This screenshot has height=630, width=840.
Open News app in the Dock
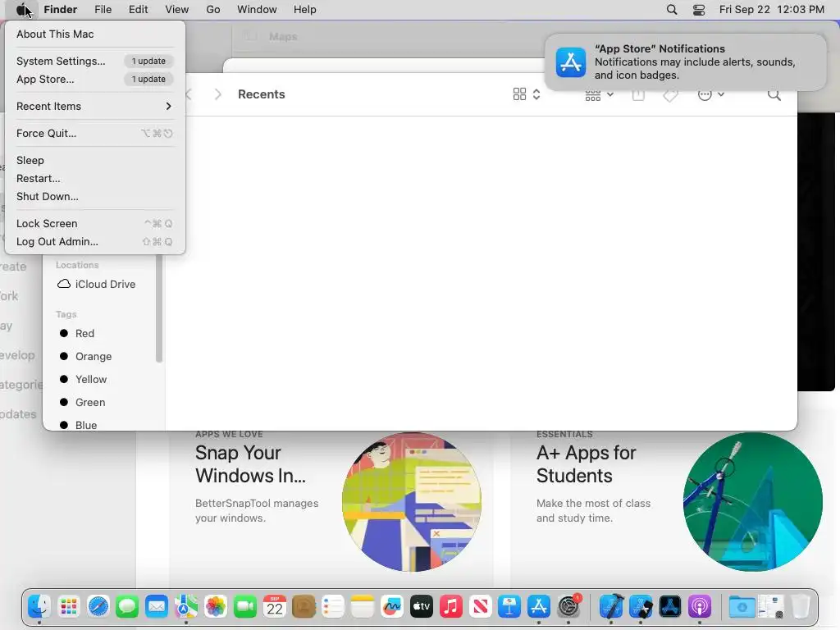[x=481, y=606]
